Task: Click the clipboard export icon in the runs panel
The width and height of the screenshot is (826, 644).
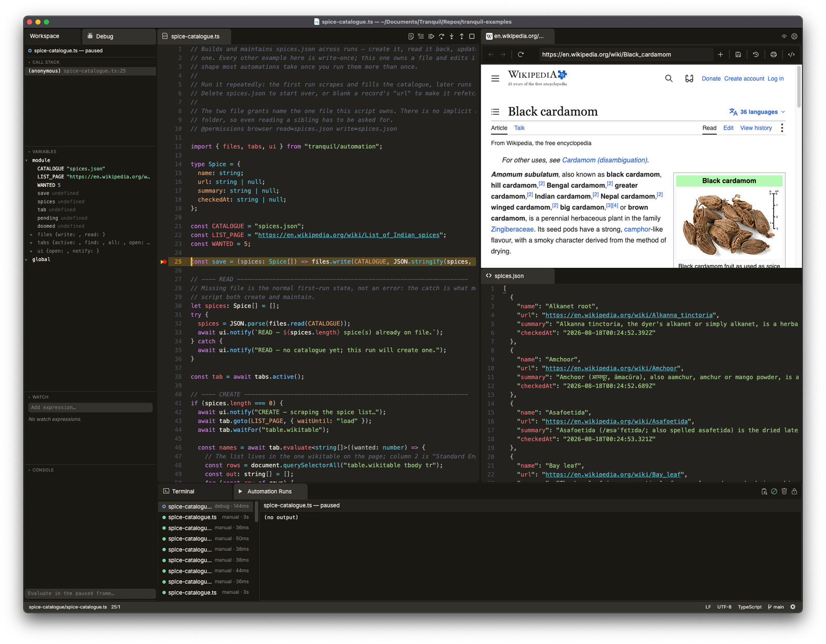Action: pos(764,491)
